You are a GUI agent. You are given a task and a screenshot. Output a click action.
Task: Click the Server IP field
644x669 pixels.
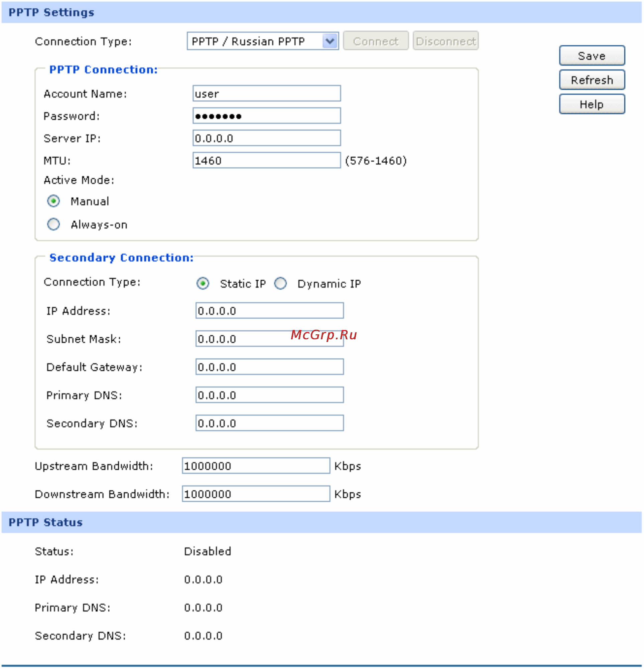267,138
